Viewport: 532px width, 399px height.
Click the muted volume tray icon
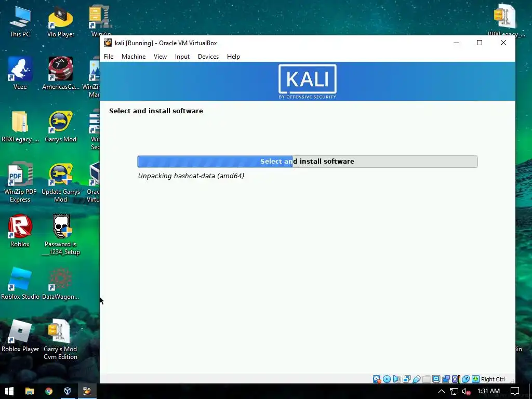coord(467,391)
